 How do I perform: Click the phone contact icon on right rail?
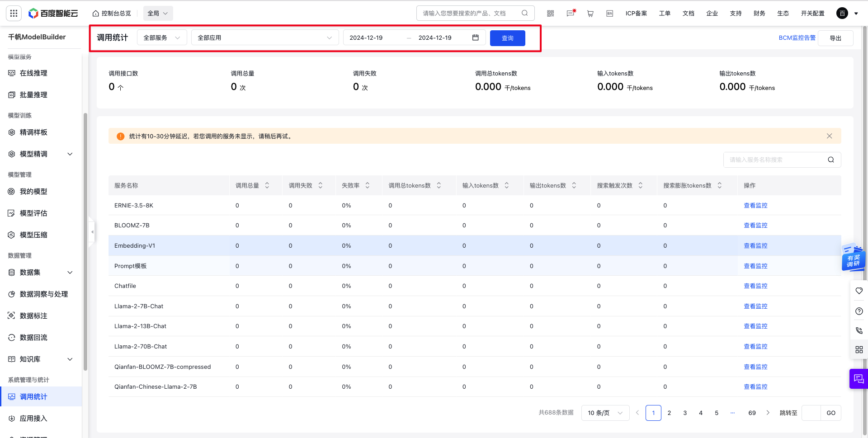(859, 330)
